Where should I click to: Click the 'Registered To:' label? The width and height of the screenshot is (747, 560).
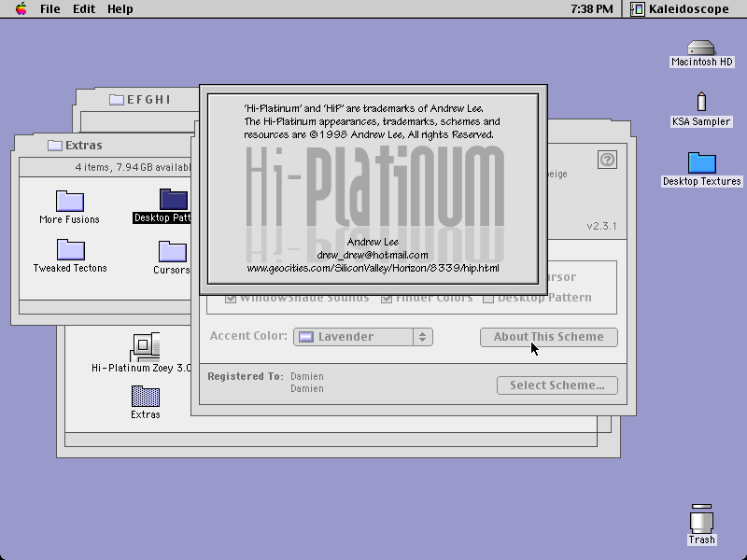[x=246, y=376]
